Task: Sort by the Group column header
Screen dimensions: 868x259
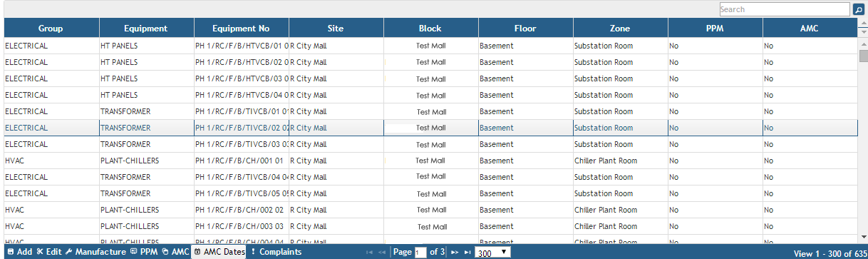Action: click(51, 29)
